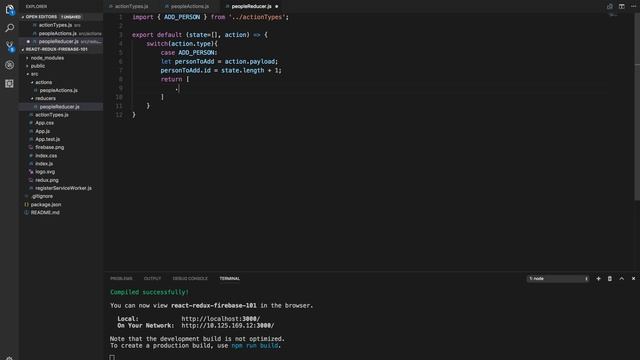Kill the terminal with the trash icon
Image resolution: width=640 pixels, height=360 pixels.
pyautogui.click(x=610, y=279)
